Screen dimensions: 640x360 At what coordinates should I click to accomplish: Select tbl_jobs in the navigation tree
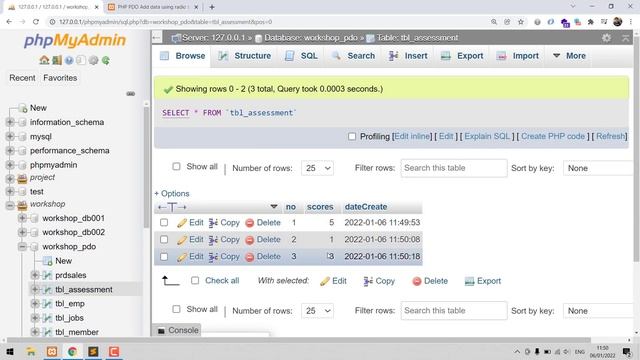pyautogui.click(x=69, y=318)
